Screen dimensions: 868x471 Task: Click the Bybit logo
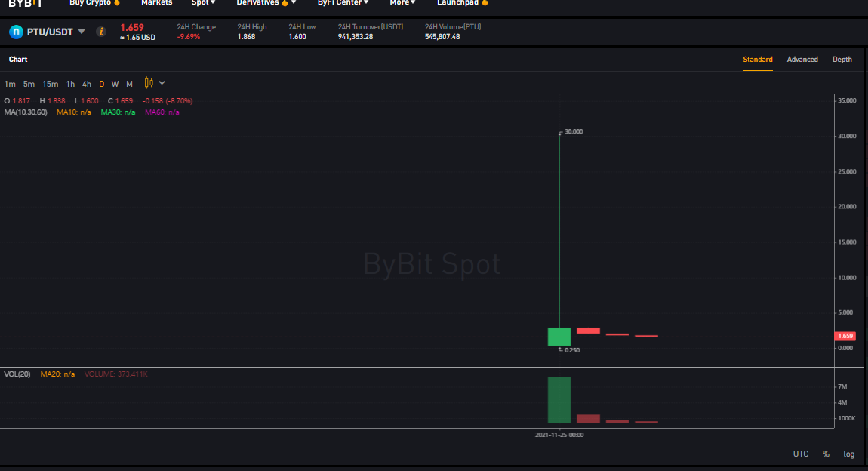pyautogui.click(x=26, y=3)
